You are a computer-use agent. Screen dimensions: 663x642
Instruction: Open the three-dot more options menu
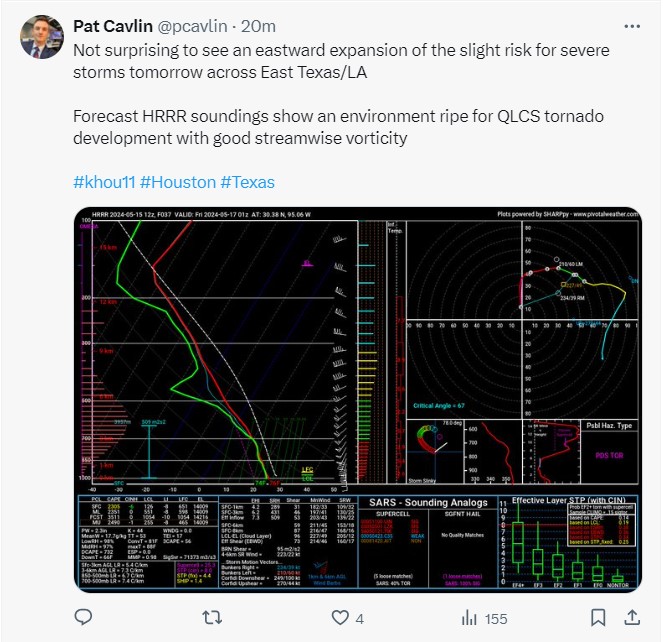632,26
